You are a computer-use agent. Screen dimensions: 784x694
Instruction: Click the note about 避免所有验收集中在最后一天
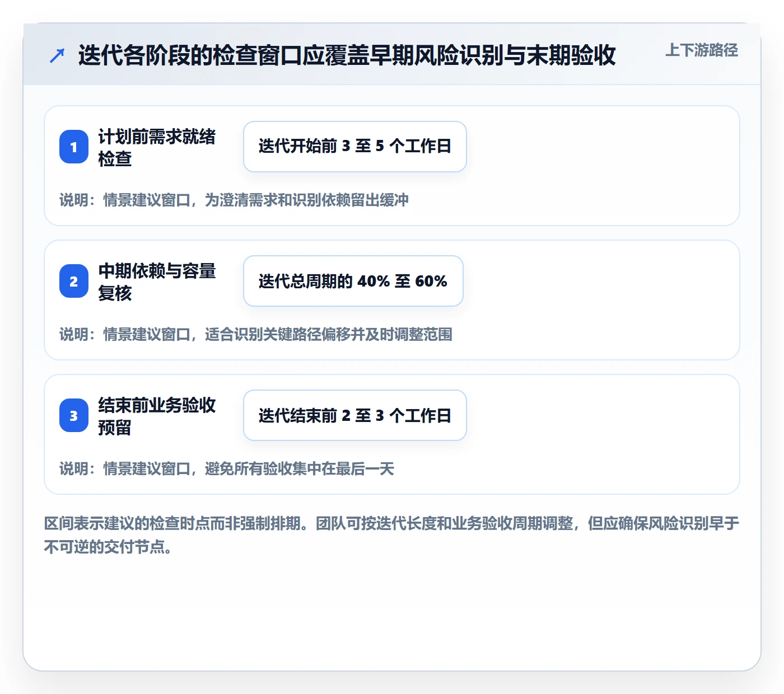(227, 468)
